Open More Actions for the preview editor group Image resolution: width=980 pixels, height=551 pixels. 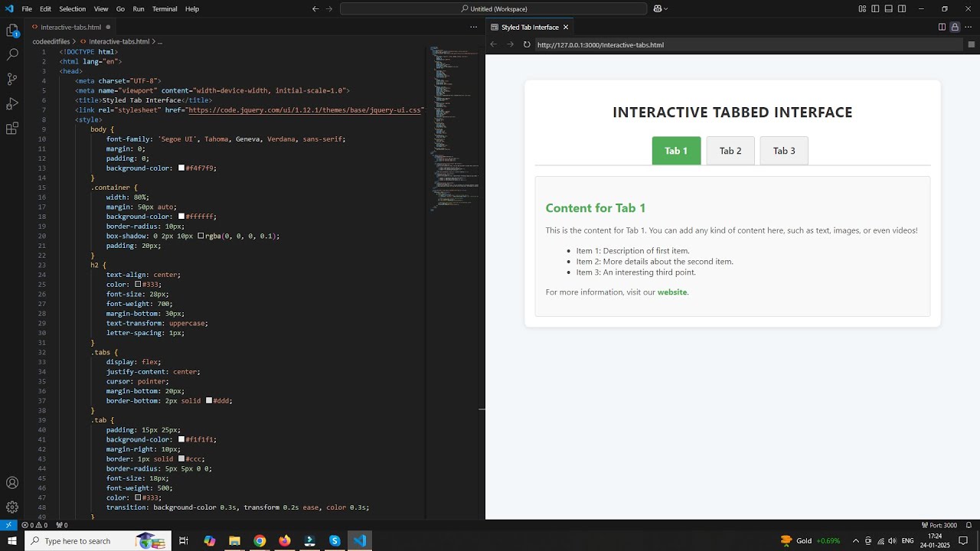[969, 27]
